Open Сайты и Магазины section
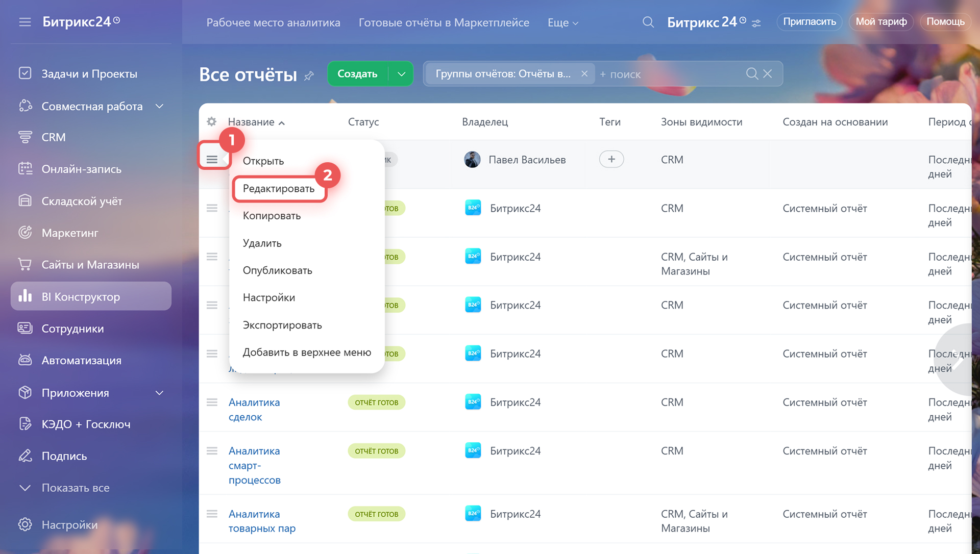This screenshot has height=554, width=980. 90,265
